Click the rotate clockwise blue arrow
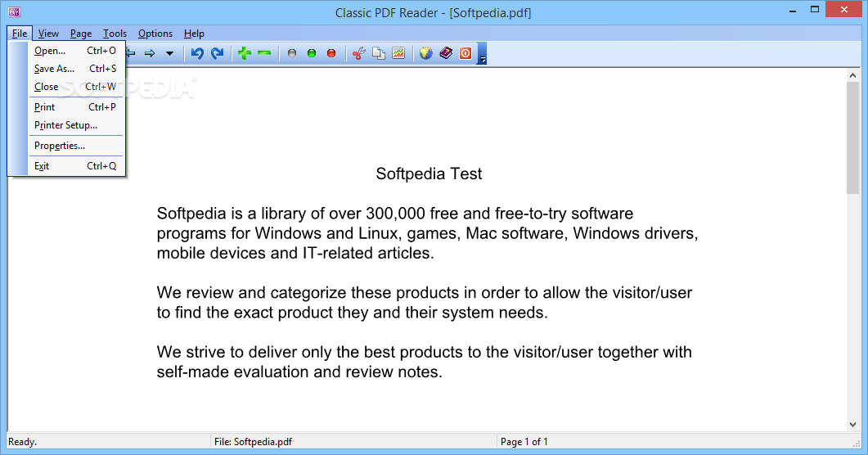868x455 pixels. tap(217, 53)
